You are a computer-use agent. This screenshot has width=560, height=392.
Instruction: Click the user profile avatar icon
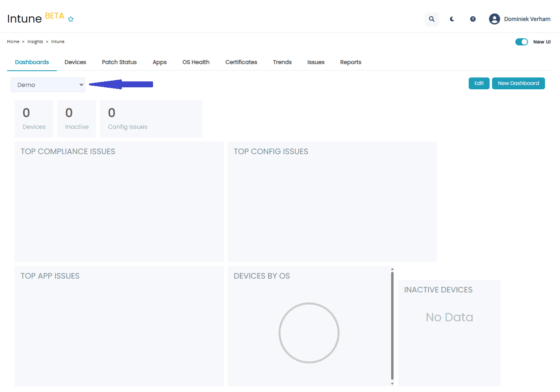point(494,19)
